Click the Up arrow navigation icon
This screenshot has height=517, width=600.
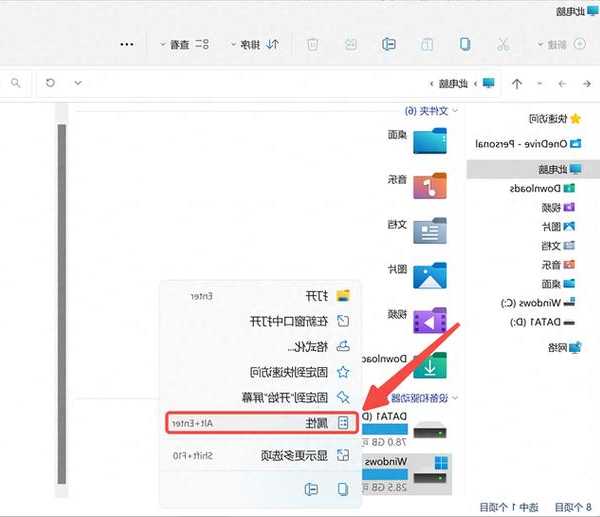[x=516, y=82]
